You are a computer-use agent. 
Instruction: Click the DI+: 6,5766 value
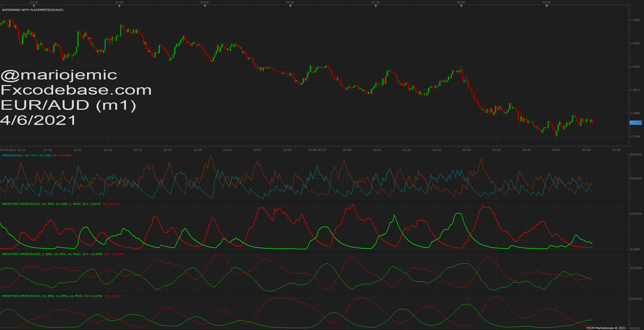[x=93, y=296]
